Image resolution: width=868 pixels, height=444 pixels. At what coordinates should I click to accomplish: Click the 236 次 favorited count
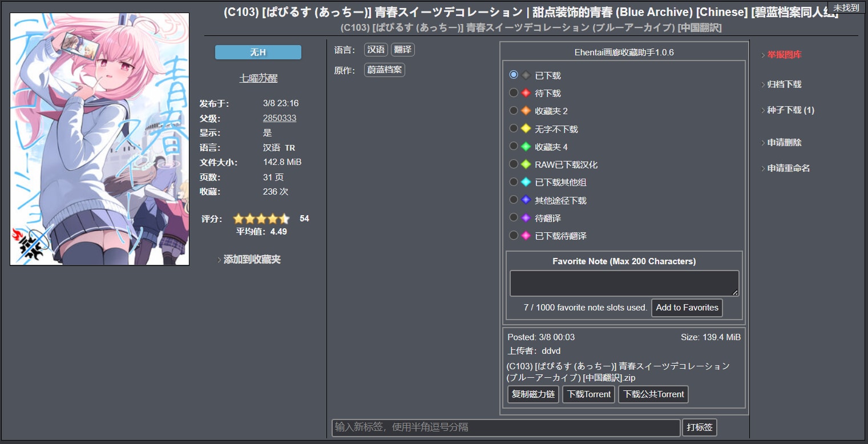click(276, 192)
